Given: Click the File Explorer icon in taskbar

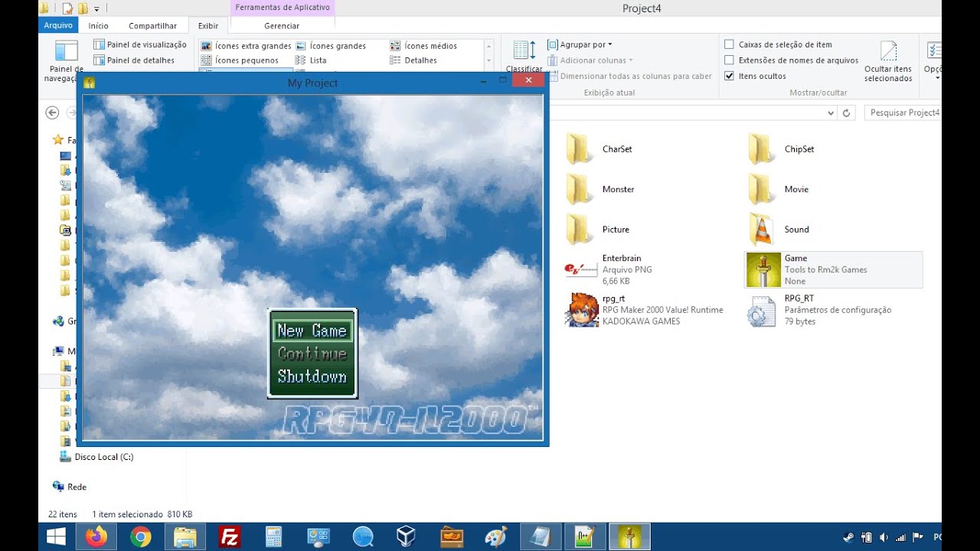Looking at the screenshot, I should pos(185,537).
